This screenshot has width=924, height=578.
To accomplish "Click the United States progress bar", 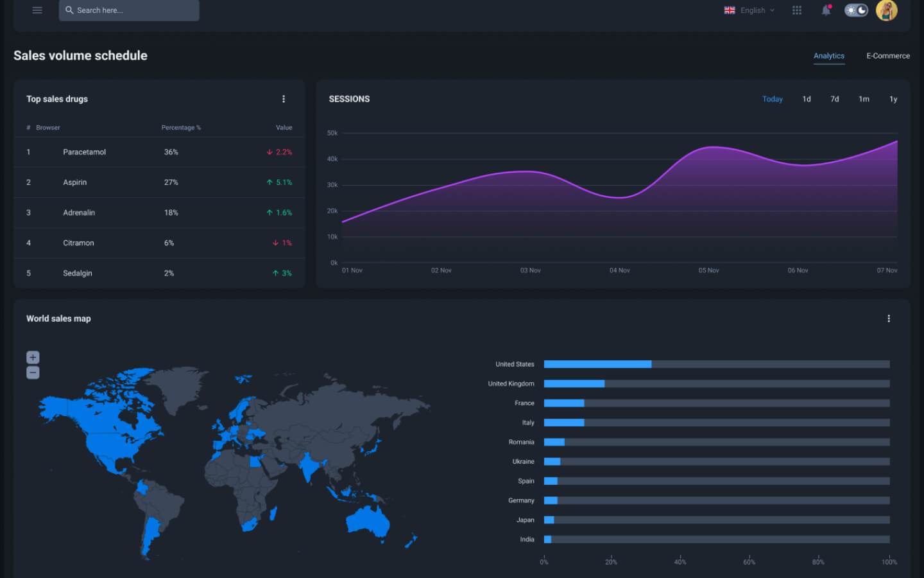I will 717,364.
